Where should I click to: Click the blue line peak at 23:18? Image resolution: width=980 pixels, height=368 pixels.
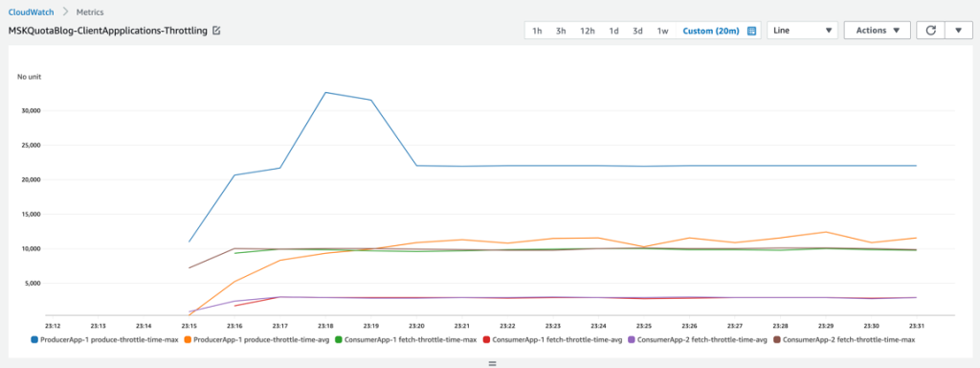point(325,93)
